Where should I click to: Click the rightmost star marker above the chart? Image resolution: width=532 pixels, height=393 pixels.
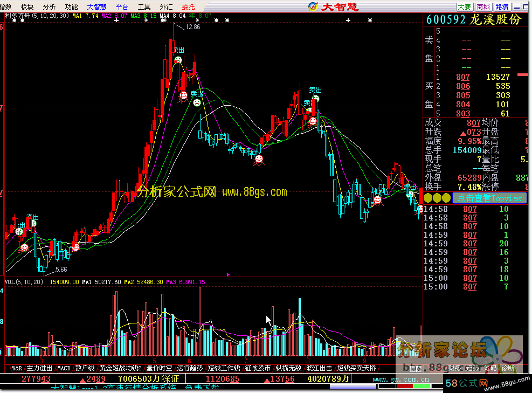[370, 20]
